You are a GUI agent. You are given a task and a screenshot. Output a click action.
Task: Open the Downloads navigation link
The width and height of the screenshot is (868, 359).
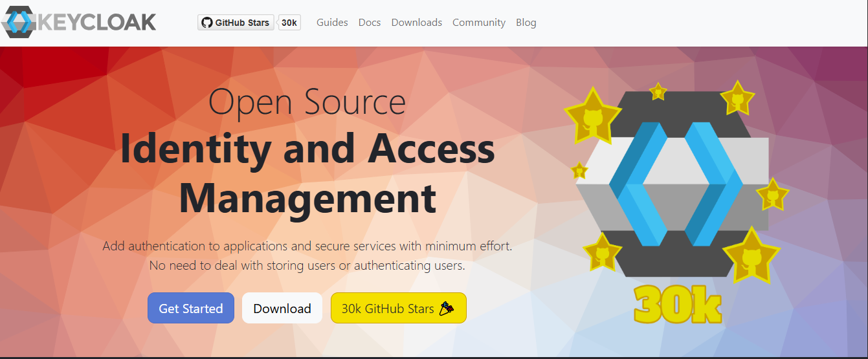pyautogui.click(x=416, y=23)
